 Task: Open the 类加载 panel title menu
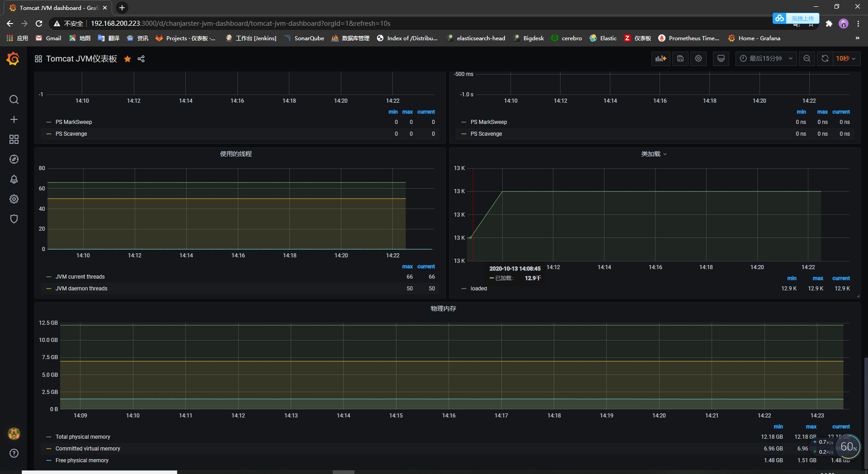654,154
